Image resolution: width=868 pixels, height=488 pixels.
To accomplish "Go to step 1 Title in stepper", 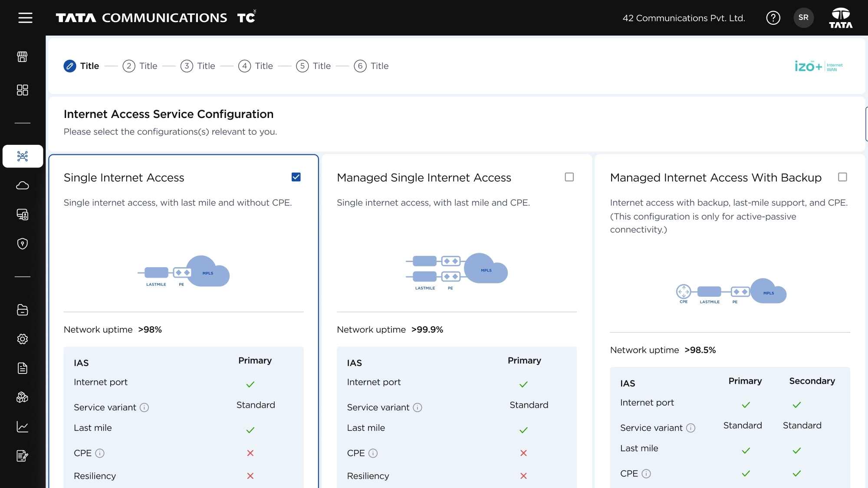I will 82,66.
